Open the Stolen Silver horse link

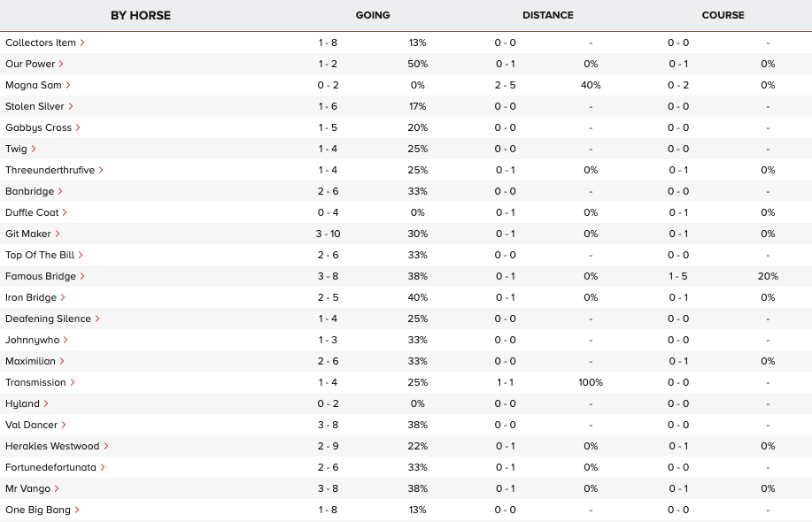click(35, 106)
